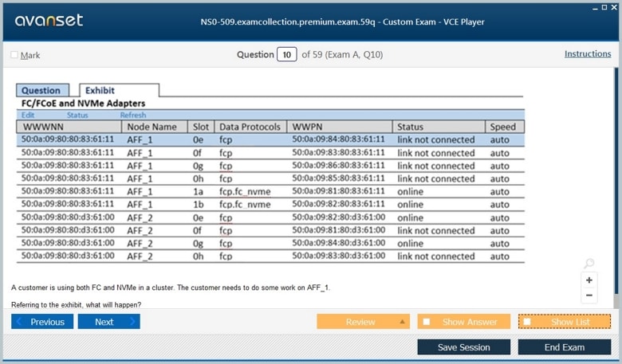The height and width of the screenshot is (364, 622).
Task: Open the Status menu in exhibit
Action: (x=77, y=115)
